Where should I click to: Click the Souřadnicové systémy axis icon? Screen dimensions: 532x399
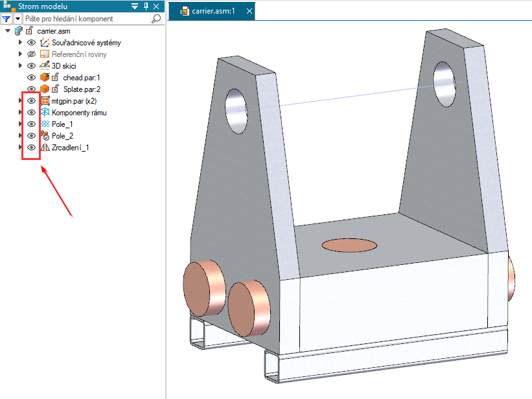tap(45, 43)
